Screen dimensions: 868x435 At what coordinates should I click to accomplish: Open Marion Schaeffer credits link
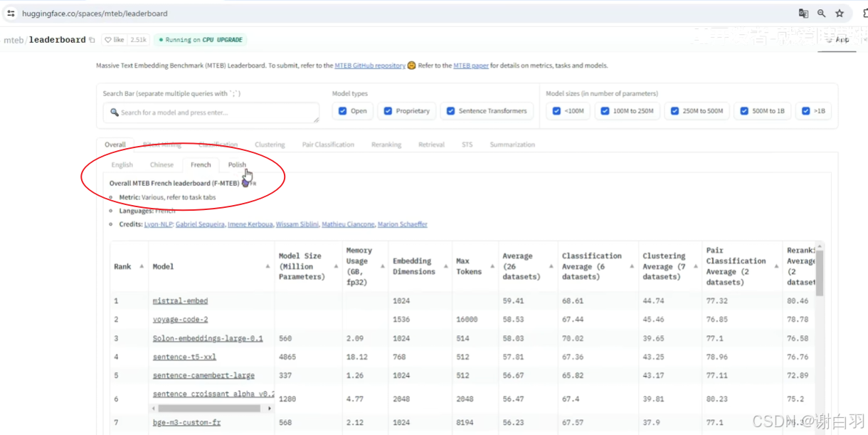[403, 224]
